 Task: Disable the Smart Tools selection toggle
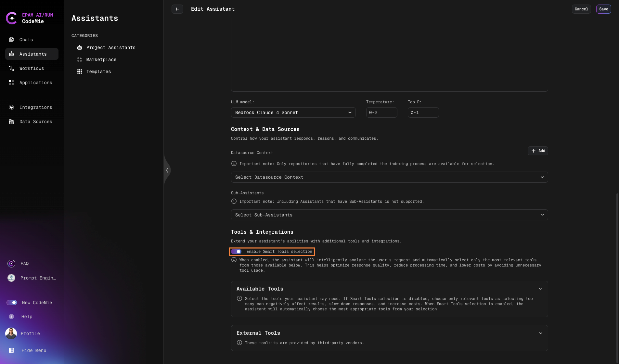(x=237, y=252)
